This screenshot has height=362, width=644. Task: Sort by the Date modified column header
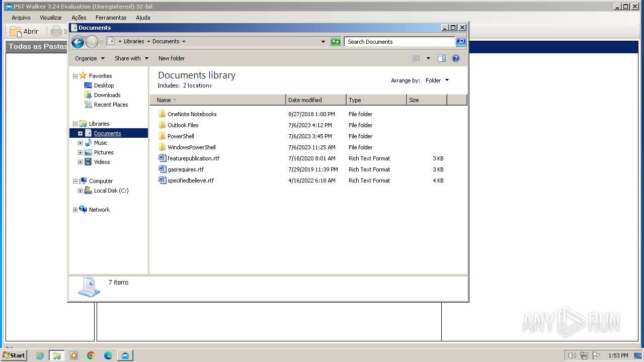point(316,100)
